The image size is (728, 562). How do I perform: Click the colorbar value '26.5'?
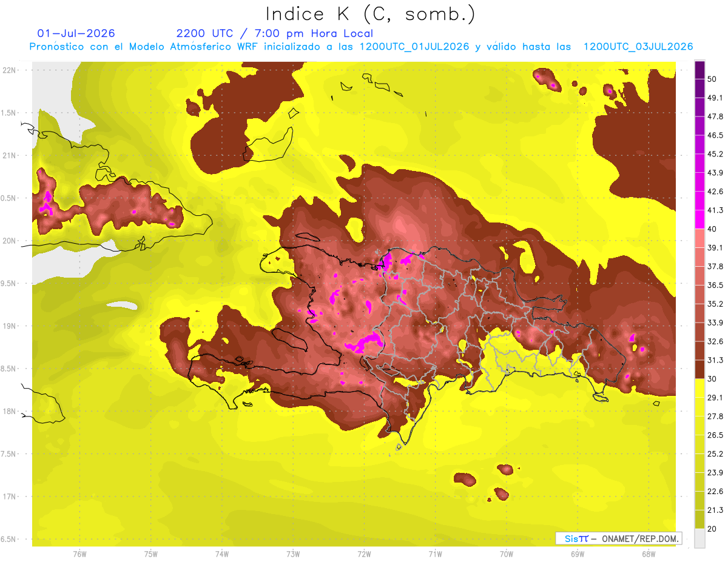[716, 435]
